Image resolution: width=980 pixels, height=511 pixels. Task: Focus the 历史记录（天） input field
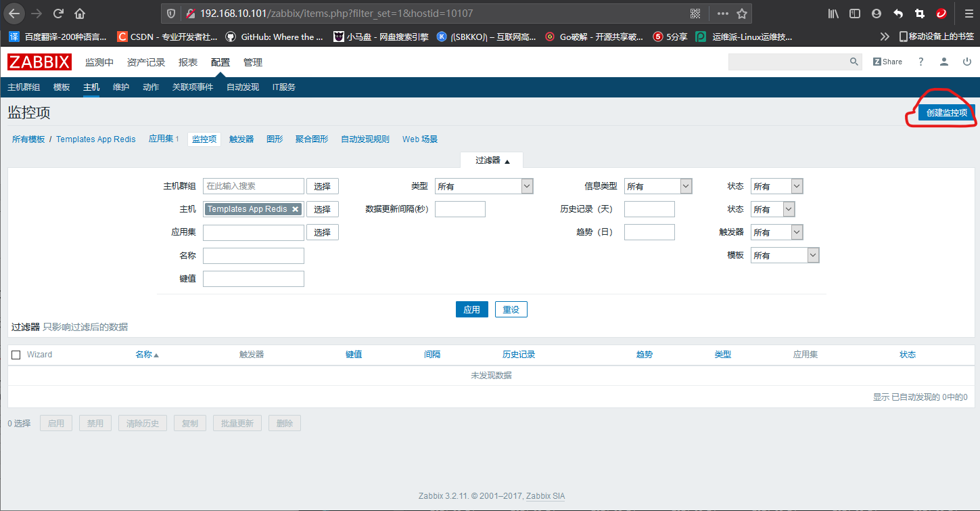tap(649, 209)
